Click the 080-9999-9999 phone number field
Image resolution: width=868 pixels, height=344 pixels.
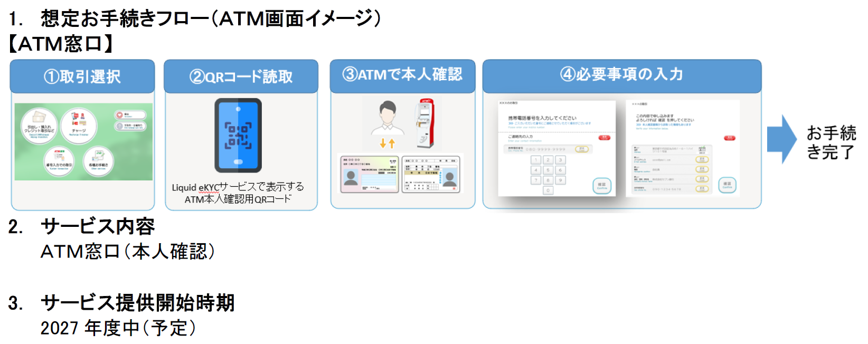coord(548,149)
